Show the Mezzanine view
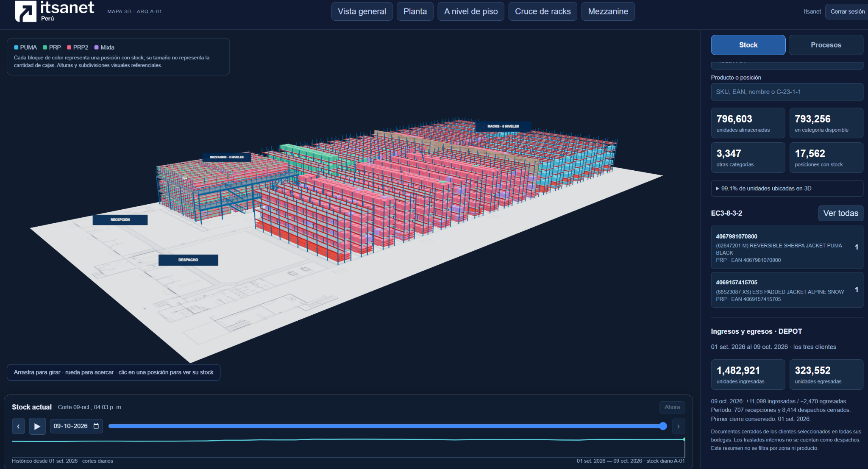868x469 pixels. pos(608,11)
